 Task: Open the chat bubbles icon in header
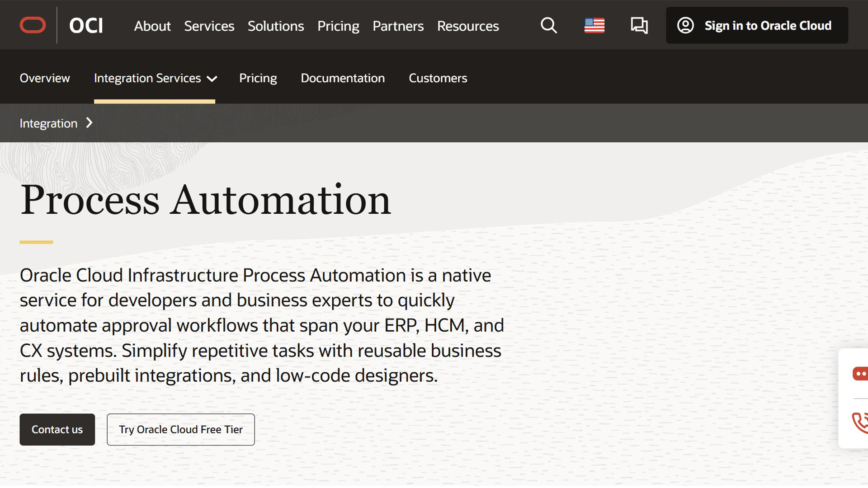coord(639,25)
